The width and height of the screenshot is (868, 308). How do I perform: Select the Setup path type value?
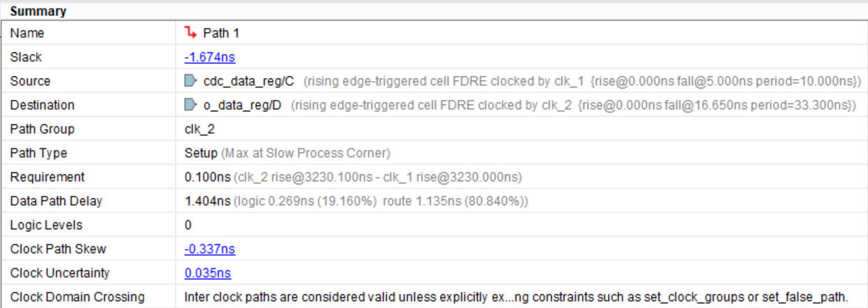pos(200,153)
